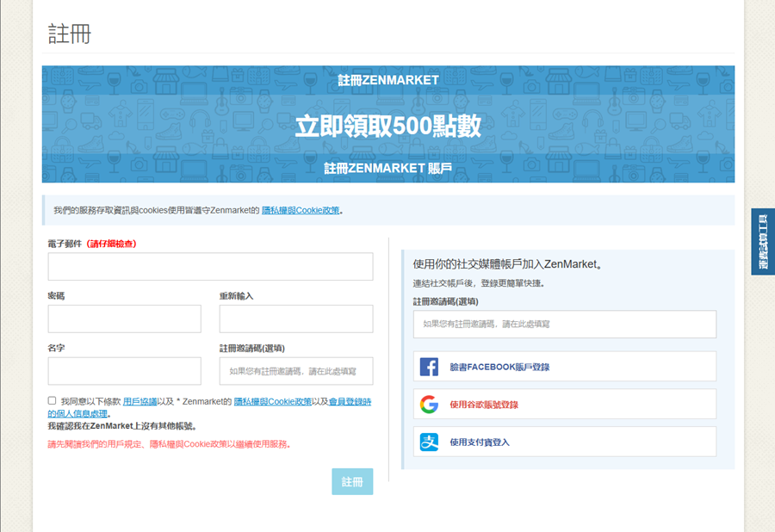This screenshot has height=532, width=775.
Task: Open 隱私權與Cookie政策 link in notice bar
Action: tap(301, 210)
